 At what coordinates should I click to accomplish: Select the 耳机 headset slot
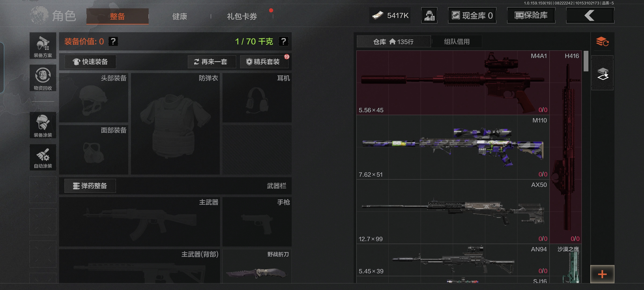point(257,98)
